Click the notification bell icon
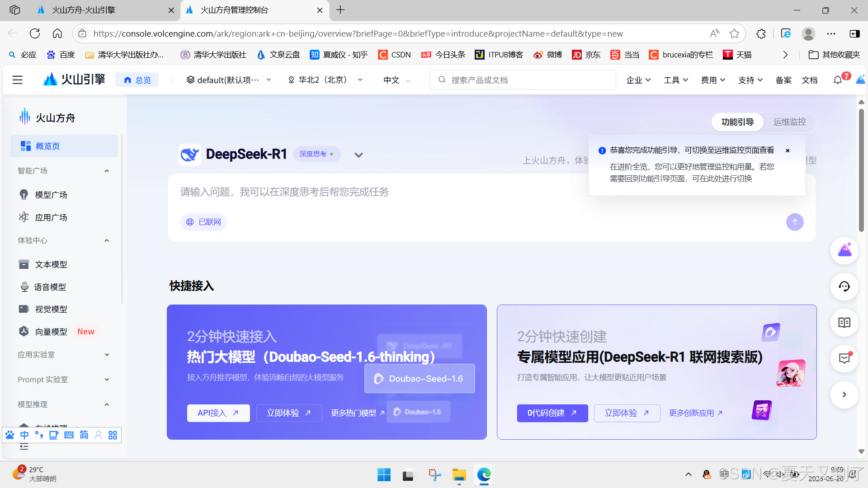 (x=837, y=80)
